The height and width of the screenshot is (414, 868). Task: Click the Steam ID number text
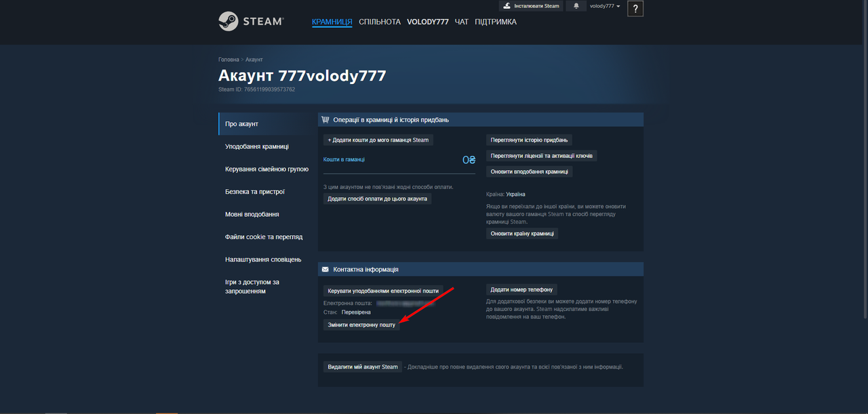[x=256, y=89]
